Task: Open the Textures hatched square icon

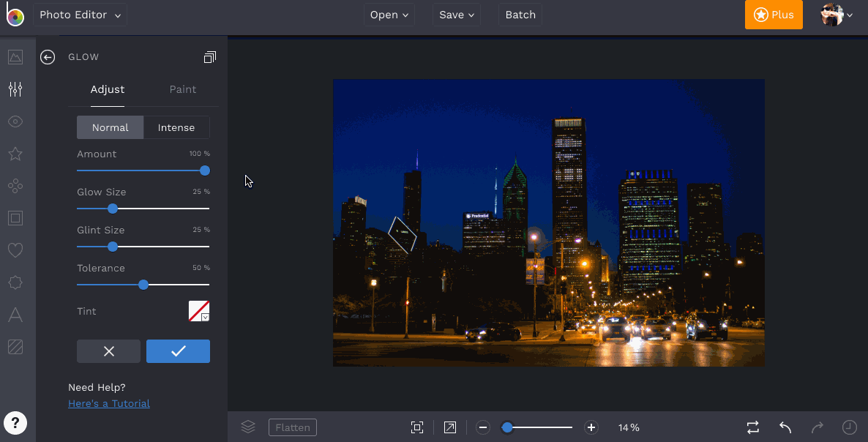Action: tap(15, 347)
